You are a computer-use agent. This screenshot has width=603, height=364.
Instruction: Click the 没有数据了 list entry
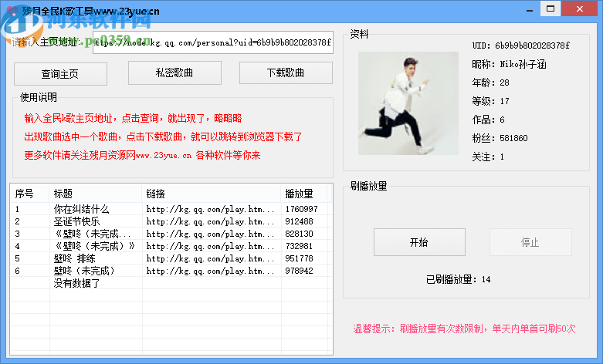[x=77, y=283]
